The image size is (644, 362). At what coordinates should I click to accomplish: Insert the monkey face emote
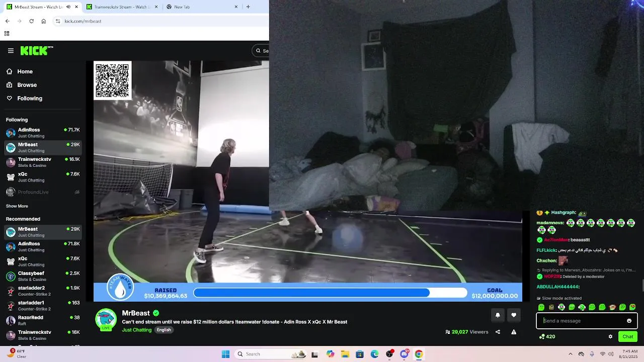coord(612,307)
